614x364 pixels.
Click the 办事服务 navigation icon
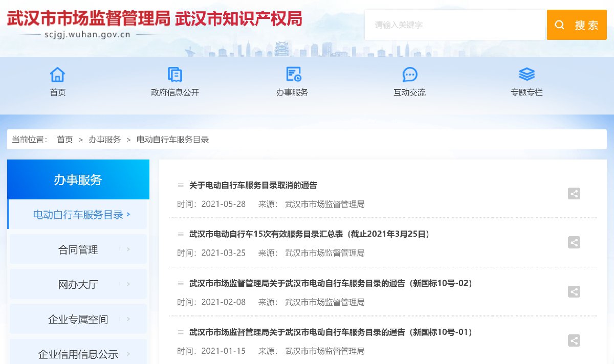[293, 75]
